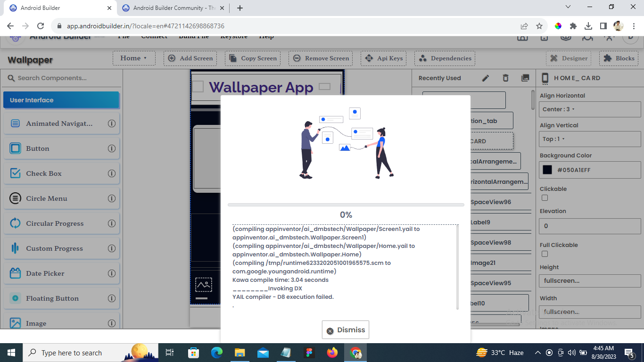This screenshot has width=644, height=362.
Task: Open Firefox from the taskbar
Action: pyautogui.click(x=332, y=353)
